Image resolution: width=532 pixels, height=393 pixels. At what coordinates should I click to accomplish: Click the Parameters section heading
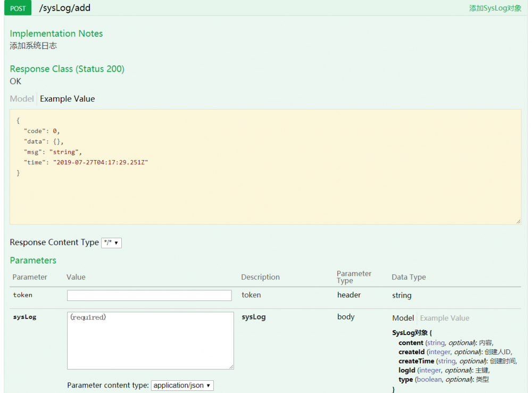33,261
